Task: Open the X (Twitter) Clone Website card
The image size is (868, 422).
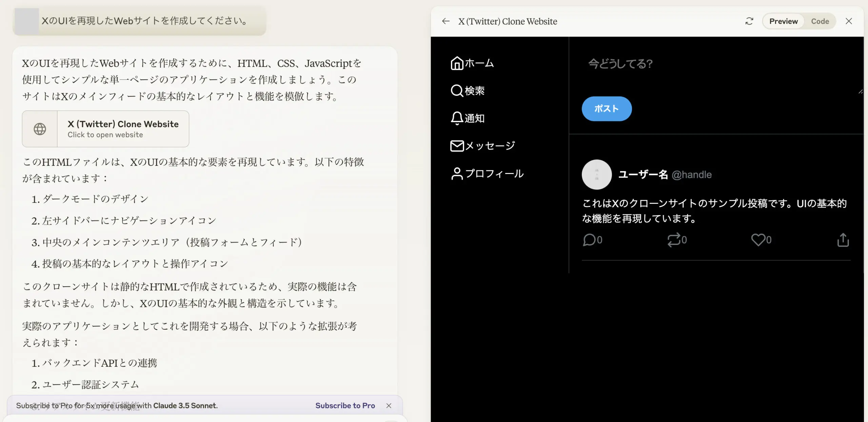Action: pyautogui.click(x=105, y=129)
